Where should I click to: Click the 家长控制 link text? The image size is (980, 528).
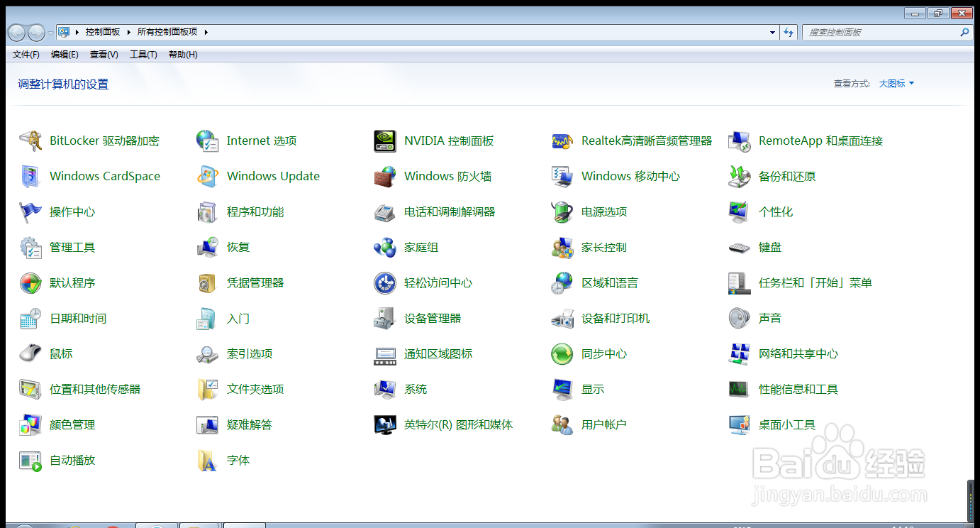[604, 247]
